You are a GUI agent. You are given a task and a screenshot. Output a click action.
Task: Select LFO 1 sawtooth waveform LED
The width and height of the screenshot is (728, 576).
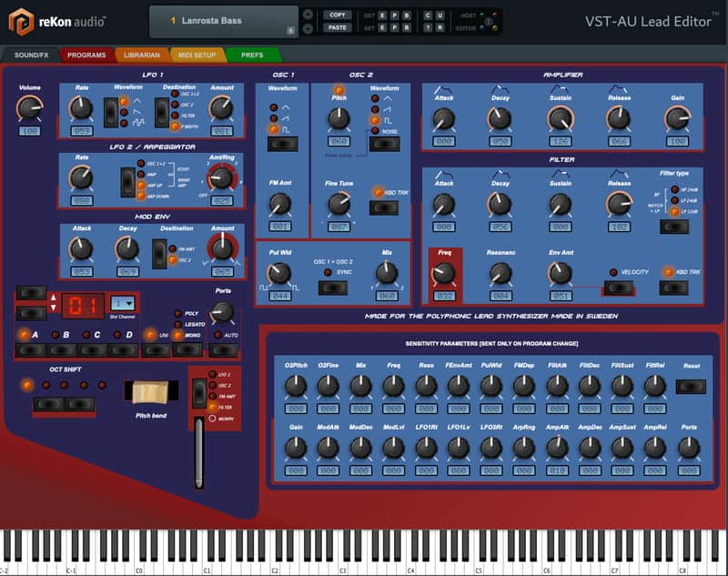tap(124, 112)
